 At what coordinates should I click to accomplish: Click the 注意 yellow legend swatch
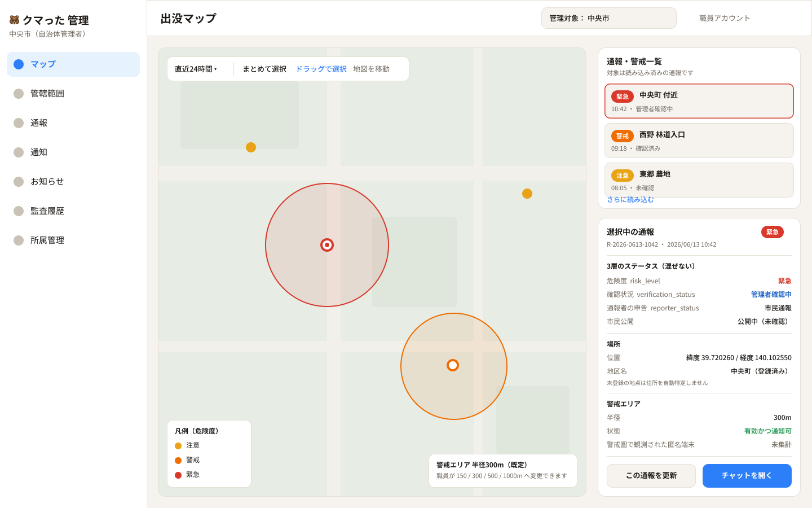point(178,446)
